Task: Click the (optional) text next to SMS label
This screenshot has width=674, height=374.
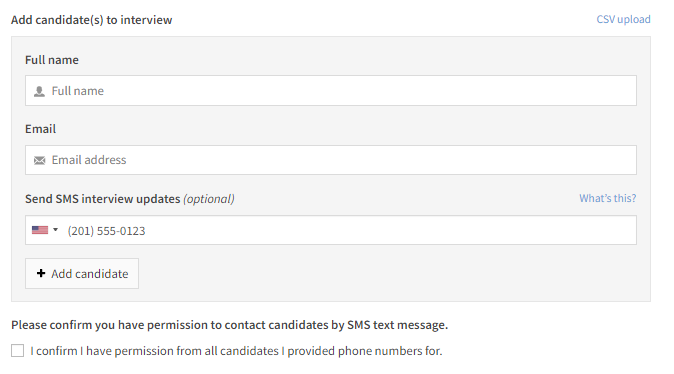Action: [x=209, y=199]
